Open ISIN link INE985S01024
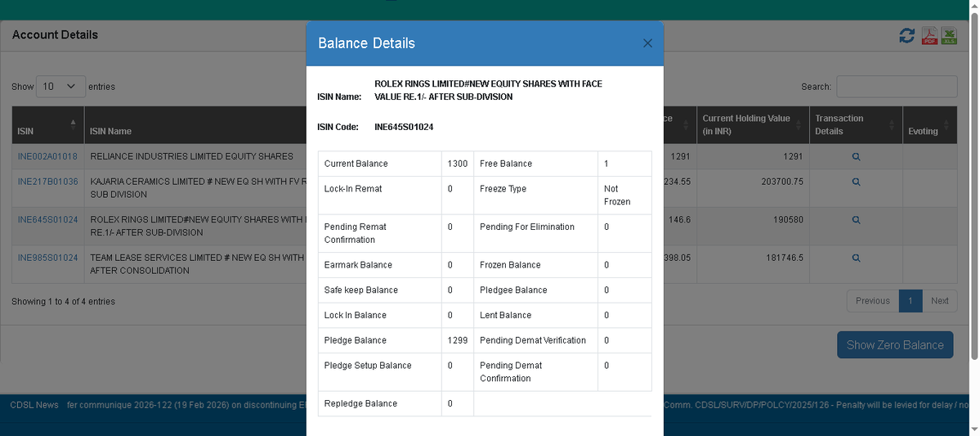The width and height of the screenshot is (980, 436). (47, 257)
